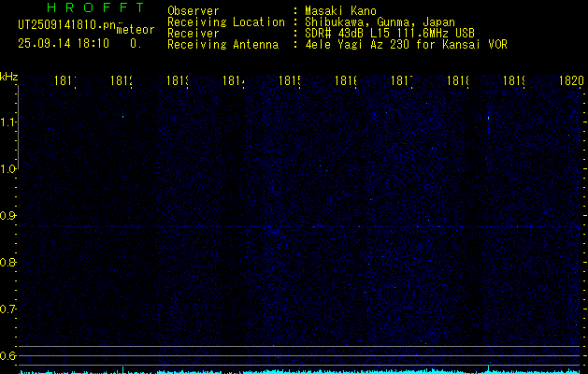This screenshot has height=374, width=588.
Task: Select the filename UT2509141810.pn text
Action: 66,25
